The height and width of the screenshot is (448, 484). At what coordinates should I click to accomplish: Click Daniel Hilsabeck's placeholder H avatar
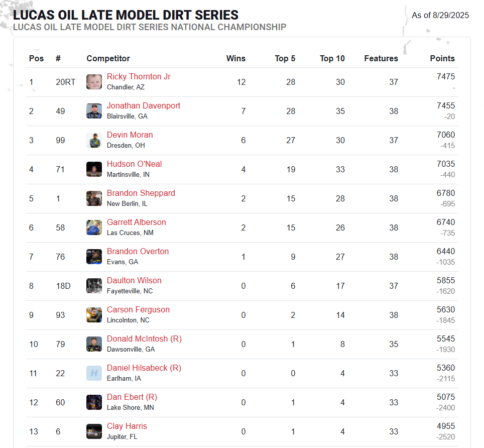coord(94,373)
